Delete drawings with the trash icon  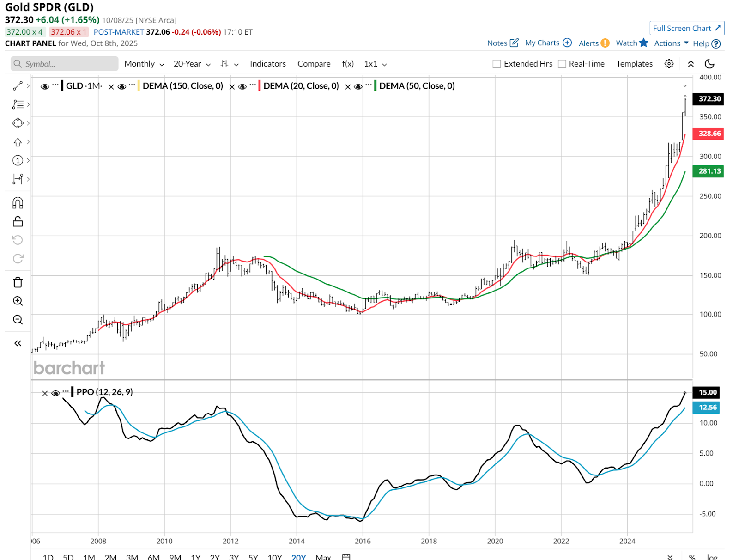[18, 282]
